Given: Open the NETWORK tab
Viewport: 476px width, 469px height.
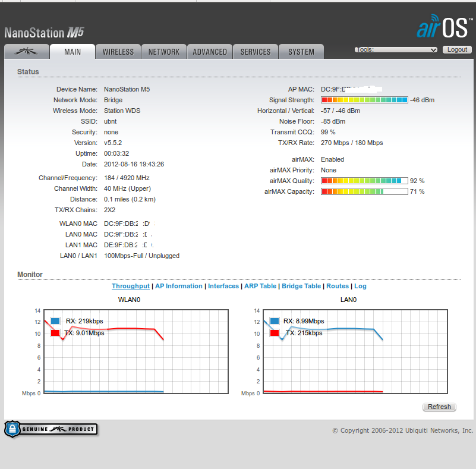Looking at the screenshot, I should [x=164, y=52].
